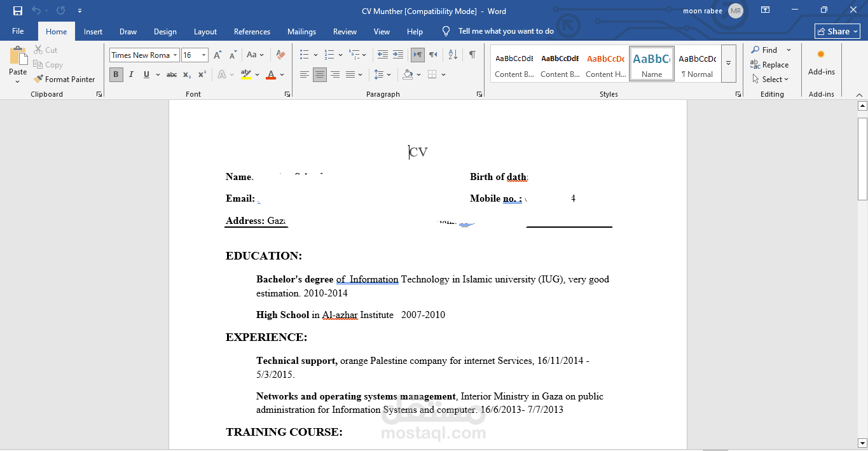Save the document with the floppy disk icon

click(18, 11)
